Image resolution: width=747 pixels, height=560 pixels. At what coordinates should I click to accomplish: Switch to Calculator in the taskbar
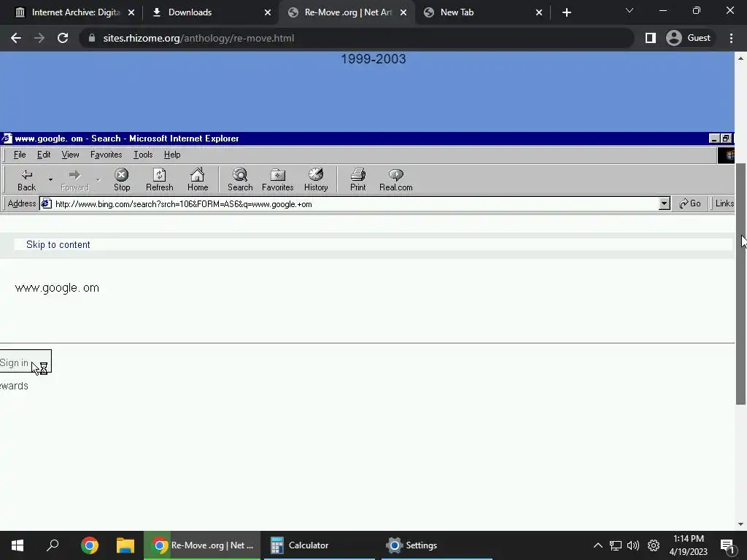coord(320,545)
